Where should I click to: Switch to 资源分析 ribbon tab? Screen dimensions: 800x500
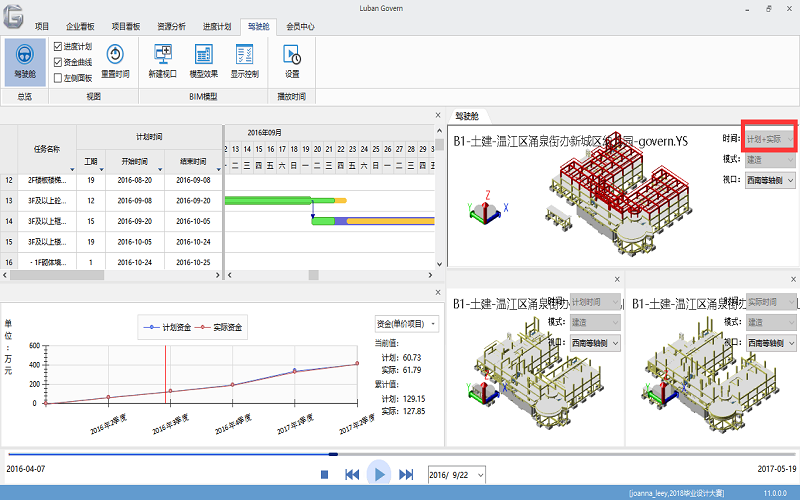(171, 27)
